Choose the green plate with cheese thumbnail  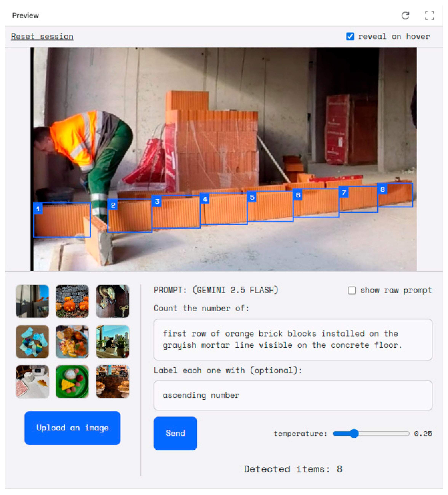coord(72,381)
